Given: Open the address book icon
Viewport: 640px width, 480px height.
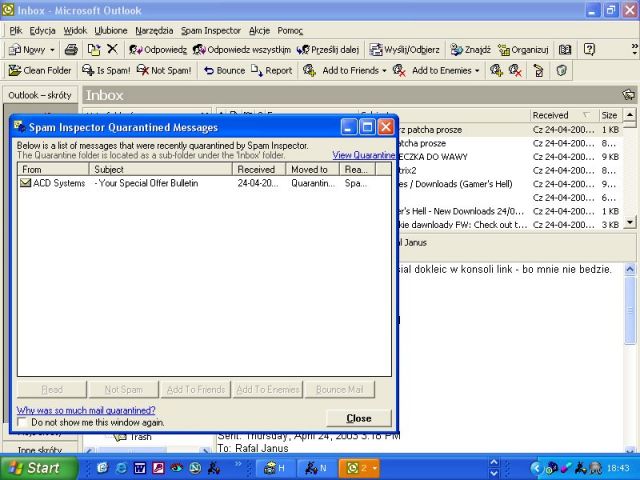Looking at the screenshot, I should (565, 50).
